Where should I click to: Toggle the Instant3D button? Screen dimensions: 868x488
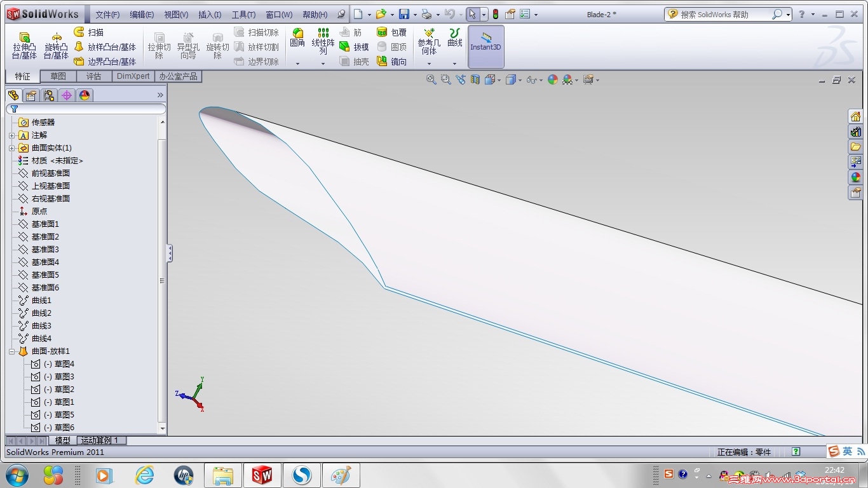pos(486,46)
